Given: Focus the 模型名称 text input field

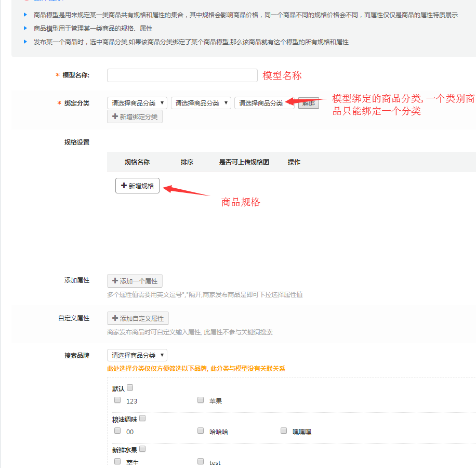Looking at the screenshot, I should tap(182, 75).
